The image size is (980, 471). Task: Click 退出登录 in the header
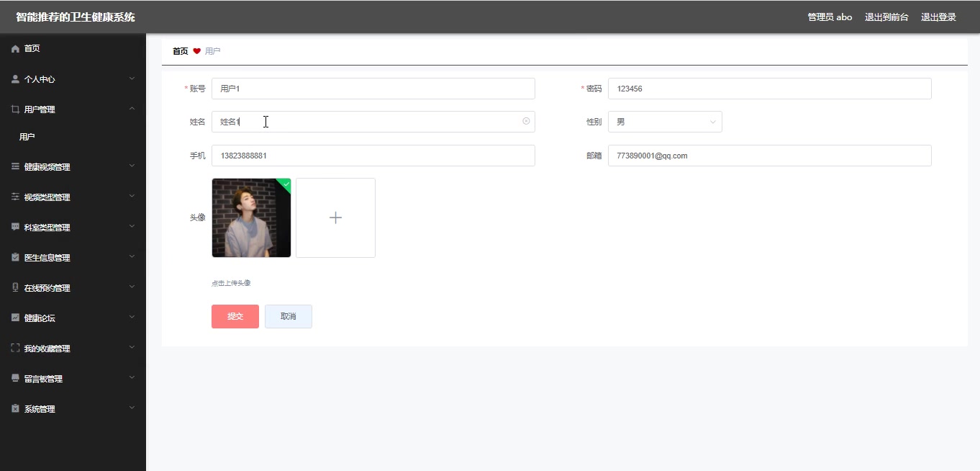[938, 17]
